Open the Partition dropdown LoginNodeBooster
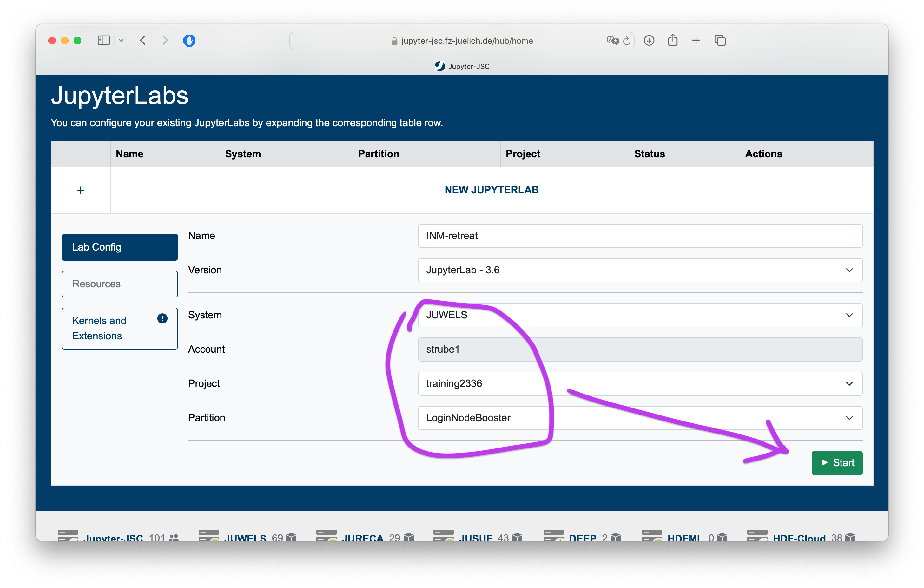The image size is (924, 588). point(640,418)
